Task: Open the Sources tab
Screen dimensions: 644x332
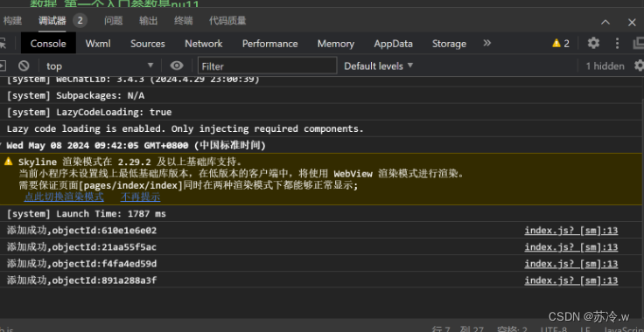Action: (x=148, y=44)
